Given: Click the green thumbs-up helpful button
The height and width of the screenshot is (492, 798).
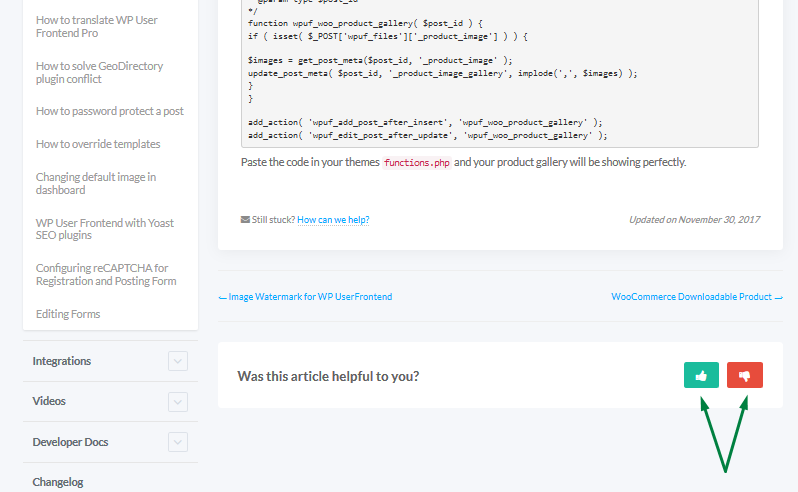Looking at the screenshot, I should 701,375.
